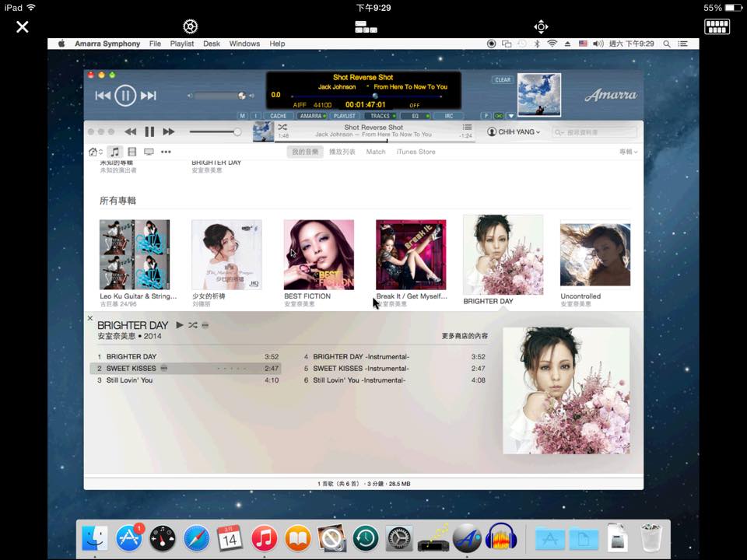Toggle the CACHE mode in Amarra
Screen dimensions: 747x560
(x=279, y=116)
